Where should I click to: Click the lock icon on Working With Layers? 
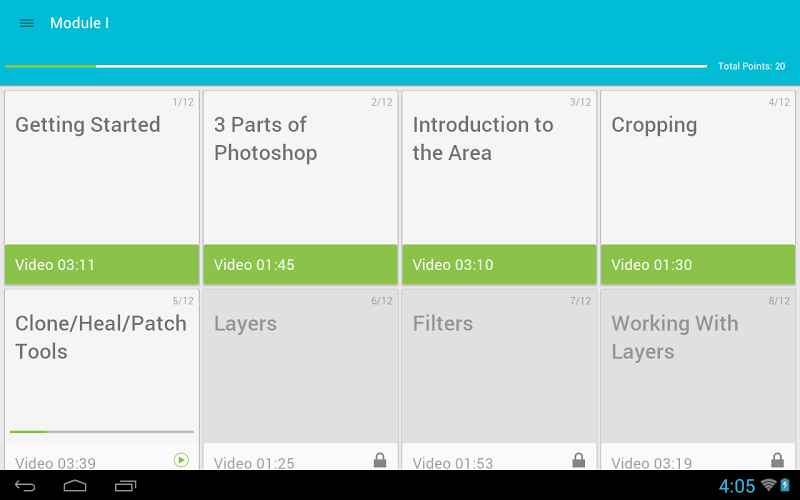778,460
